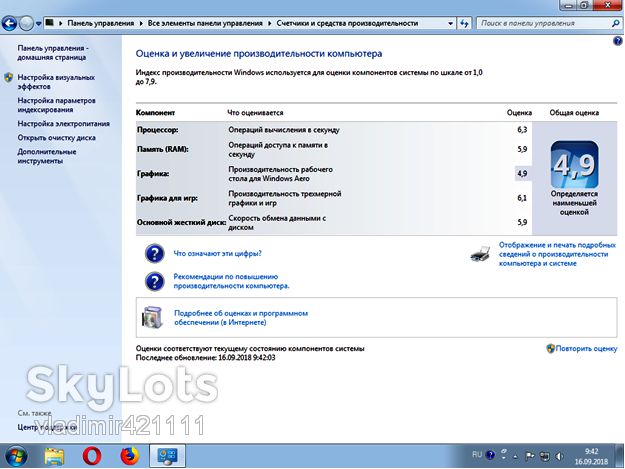Viewport: 625px width, 469px height.
Task: Open Подробнее об оценках и программном обеспечении
Action: (x=241, y=318)
